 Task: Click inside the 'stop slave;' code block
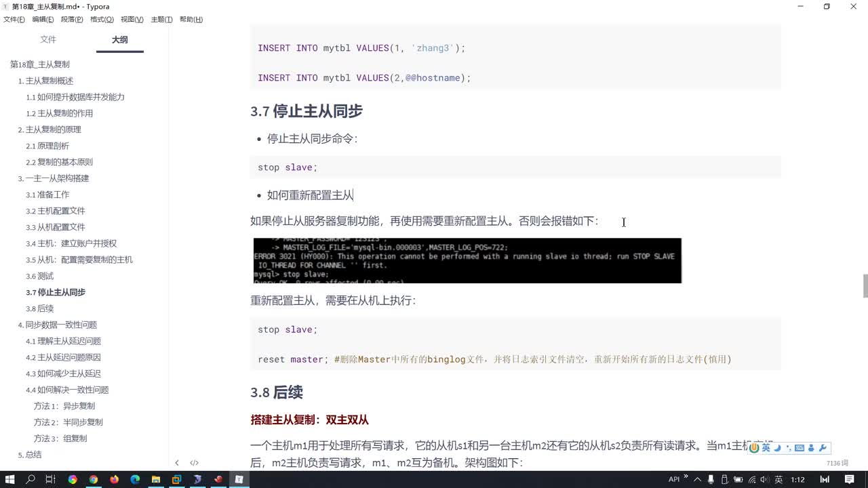click(x=515, y=167)
